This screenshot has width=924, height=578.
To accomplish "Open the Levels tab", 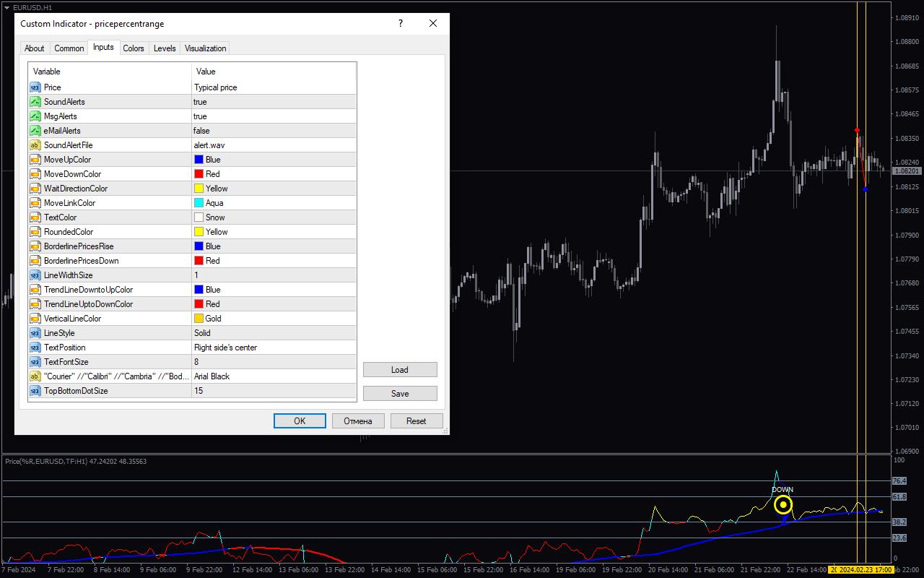I will 165,48.
